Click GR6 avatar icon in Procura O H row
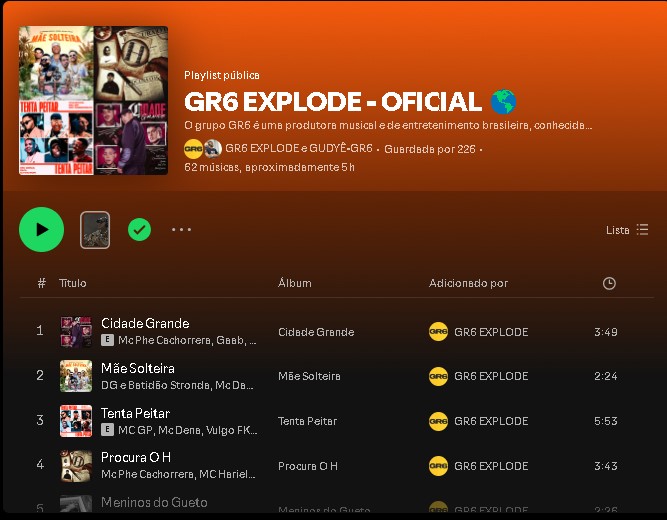The height and width of the screenshot is (520, 667). coord(438,466)
